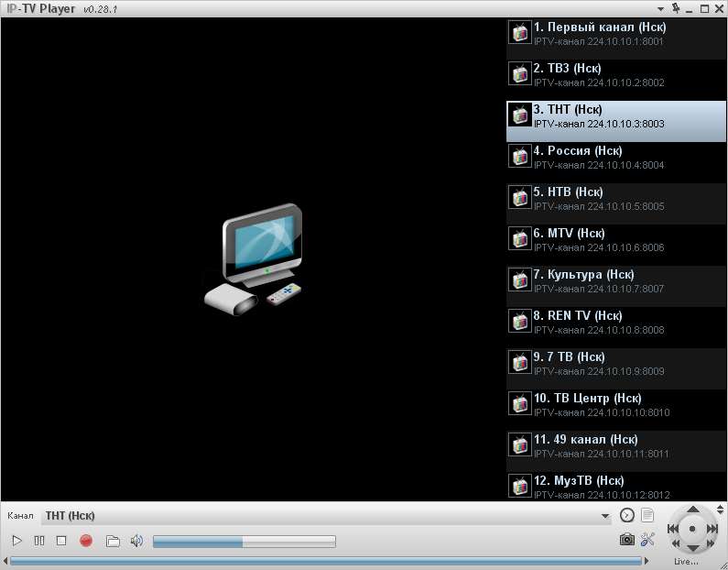The image size is (728, 570).
Task: Click TV icon beside MTV (Нск)
Action: pyautogui.click(x=520, y=238)
